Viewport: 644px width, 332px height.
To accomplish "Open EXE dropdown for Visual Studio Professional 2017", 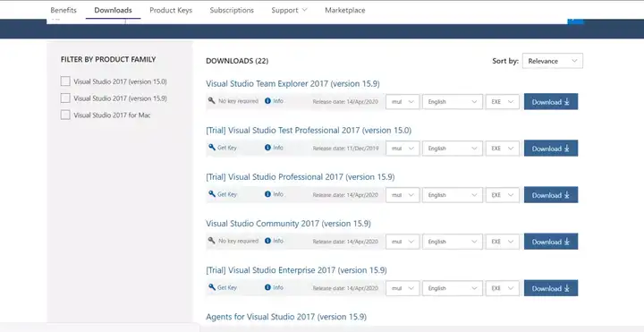I will [503, 195].
